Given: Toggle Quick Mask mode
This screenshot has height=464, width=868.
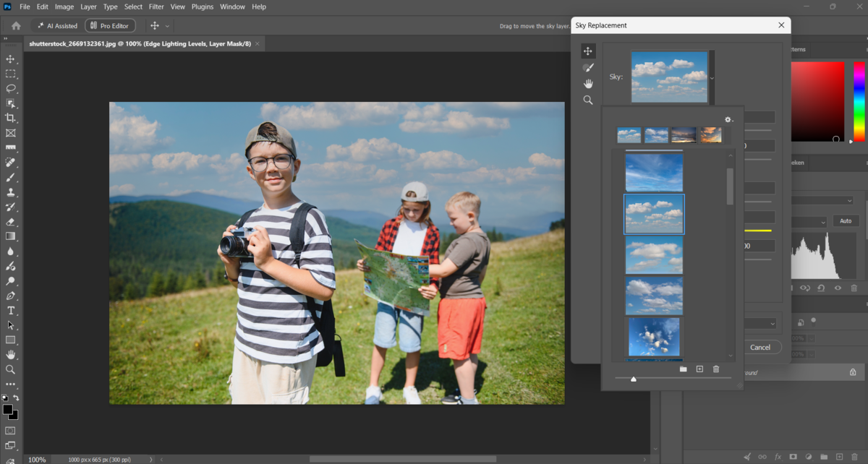Looking at the screenshot, I should (10, 431).
